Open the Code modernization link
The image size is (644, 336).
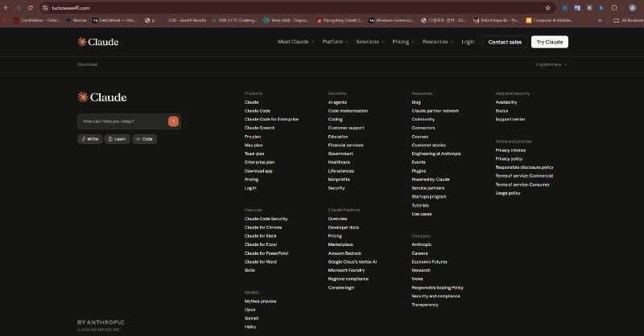point(348,111)
